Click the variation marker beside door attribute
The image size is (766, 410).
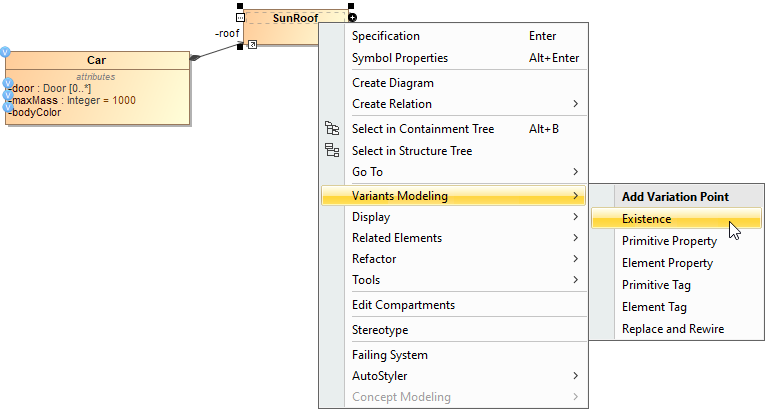[x=7, y=85]
